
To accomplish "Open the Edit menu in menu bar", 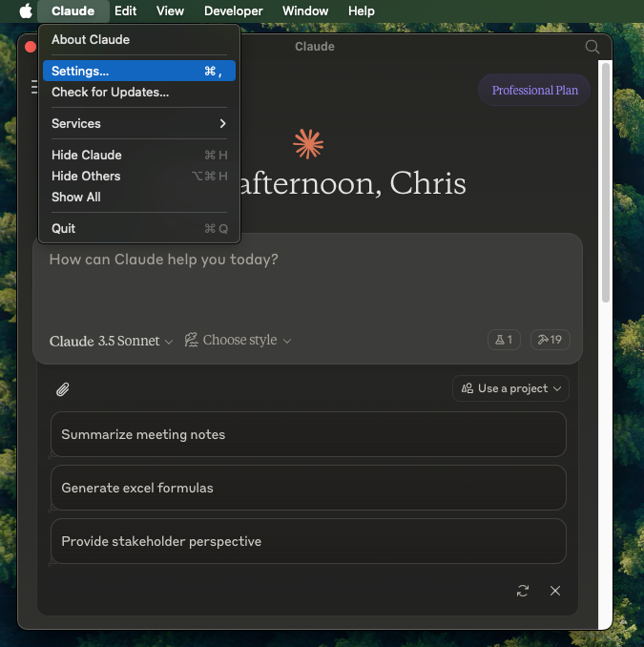I will (x=125, y=11).
